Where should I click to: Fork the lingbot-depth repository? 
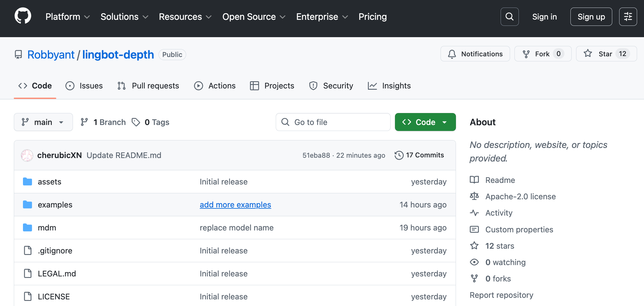[x=542, y=54]
